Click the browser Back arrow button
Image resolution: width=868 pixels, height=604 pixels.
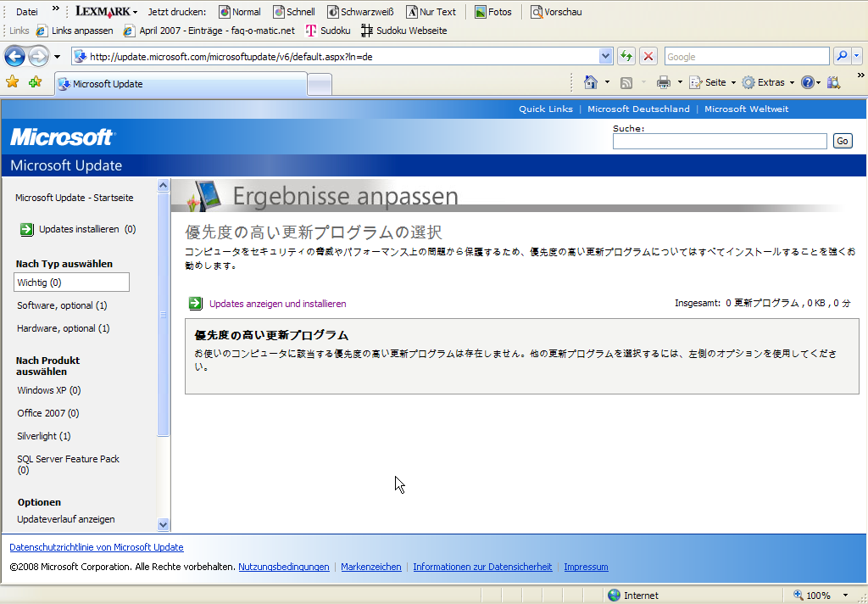14,56
